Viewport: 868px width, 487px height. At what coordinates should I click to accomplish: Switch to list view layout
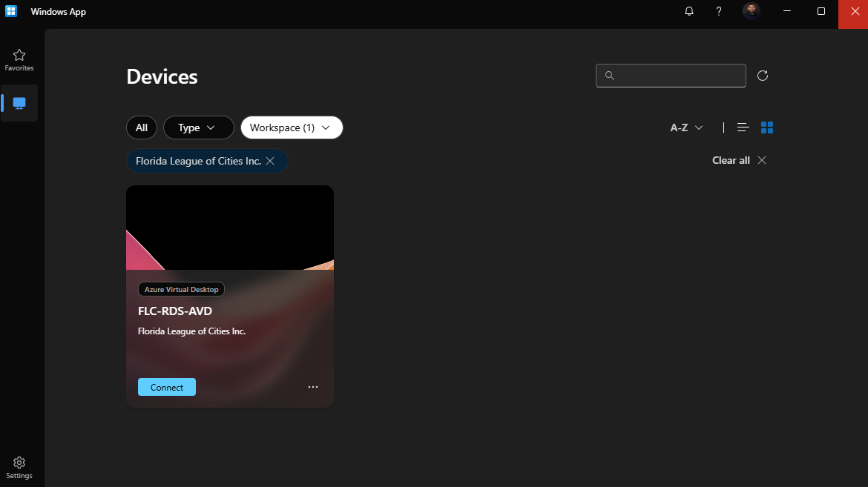743,127
